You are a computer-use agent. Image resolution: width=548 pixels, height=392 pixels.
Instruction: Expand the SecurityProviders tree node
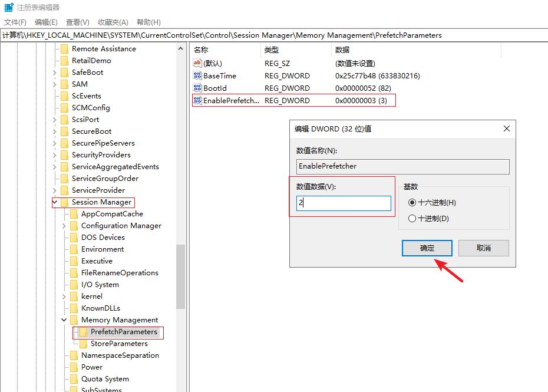tap(55, 155)
